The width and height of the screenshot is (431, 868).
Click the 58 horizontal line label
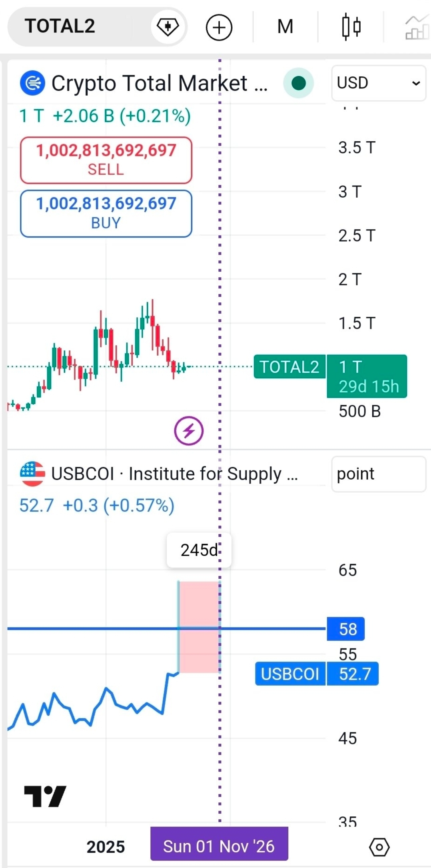tap(345, 629)
